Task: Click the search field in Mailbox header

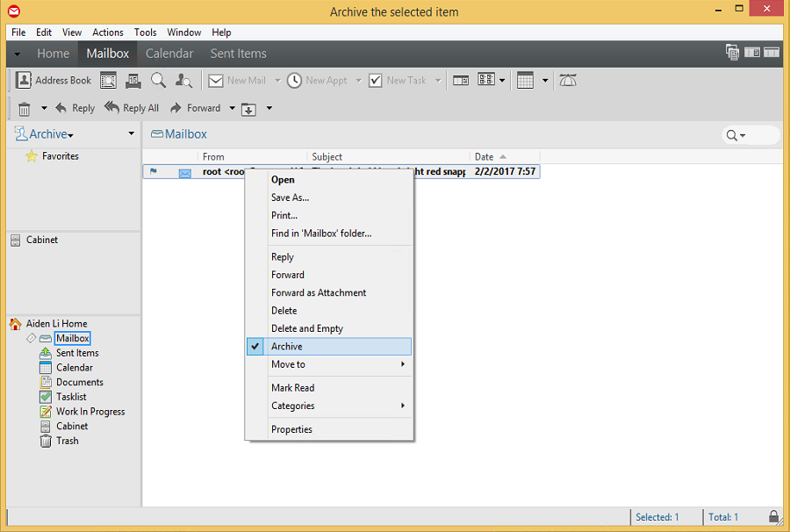Action: point(759,135)
